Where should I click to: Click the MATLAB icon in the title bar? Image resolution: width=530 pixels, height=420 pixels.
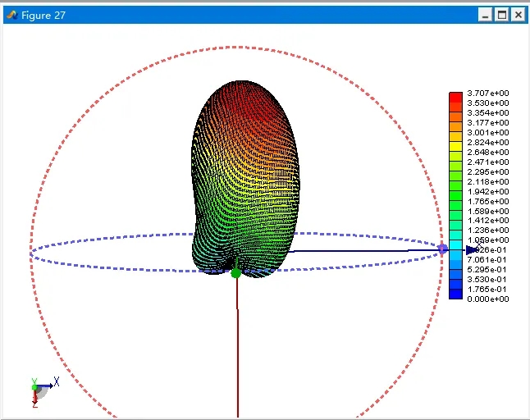[x=11, y=15]
